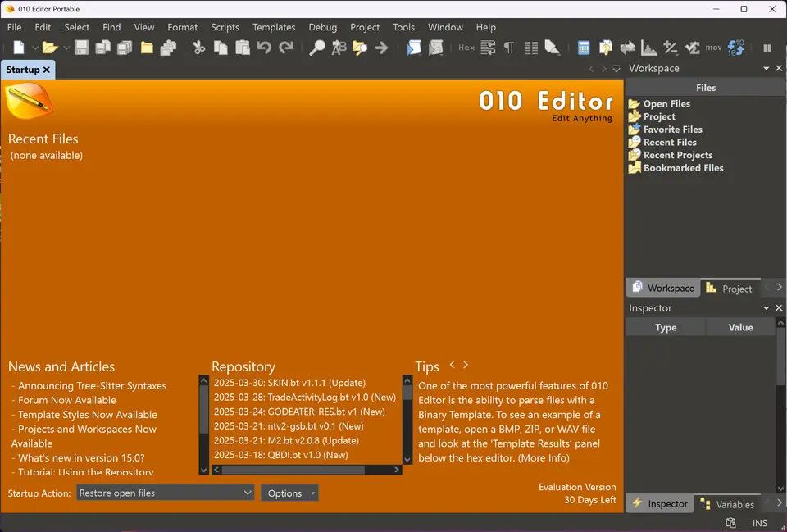The width and height of the screenshot is (787, 532).
Task: Open the 10/16 Base Converter icon
Action: (x=736, y=48)
